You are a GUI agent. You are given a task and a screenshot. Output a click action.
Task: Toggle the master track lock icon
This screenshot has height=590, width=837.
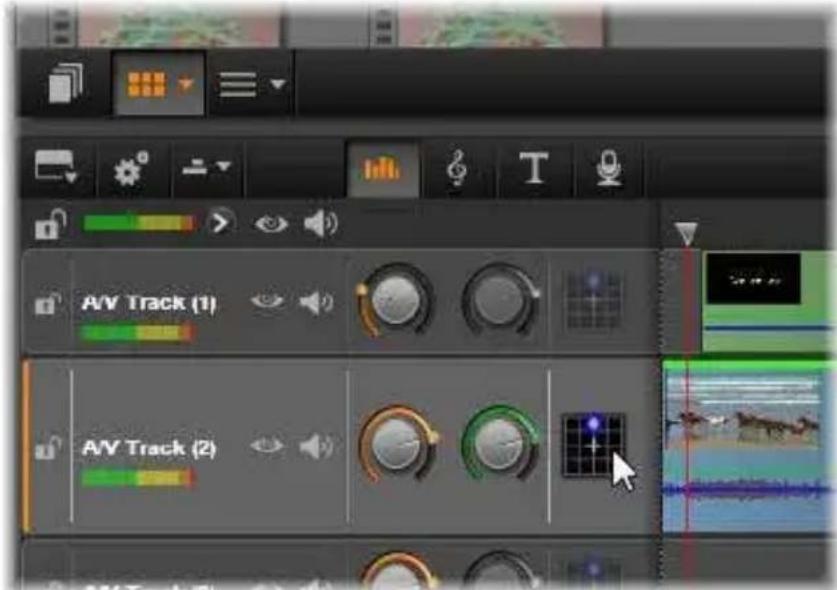[x=50, y=224]
